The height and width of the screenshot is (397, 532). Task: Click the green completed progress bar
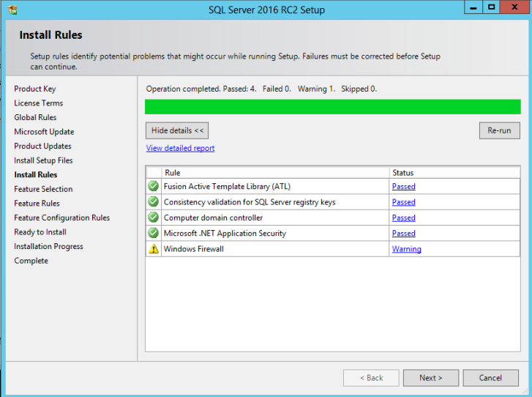333,107
